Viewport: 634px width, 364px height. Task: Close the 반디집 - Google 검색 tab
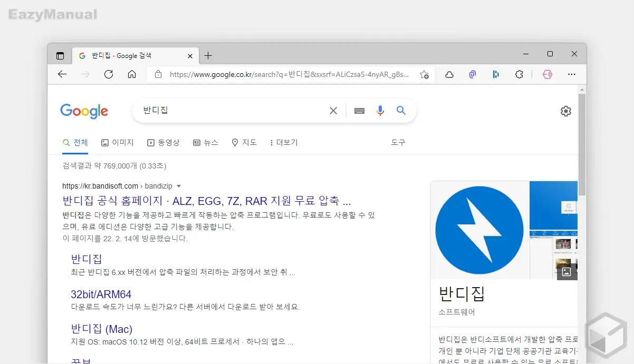point(190,56)
